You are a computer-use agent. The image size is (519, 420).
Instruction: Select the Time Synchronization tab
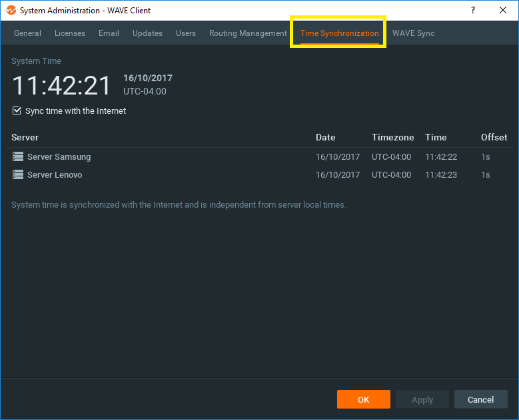tap(340, 33)
